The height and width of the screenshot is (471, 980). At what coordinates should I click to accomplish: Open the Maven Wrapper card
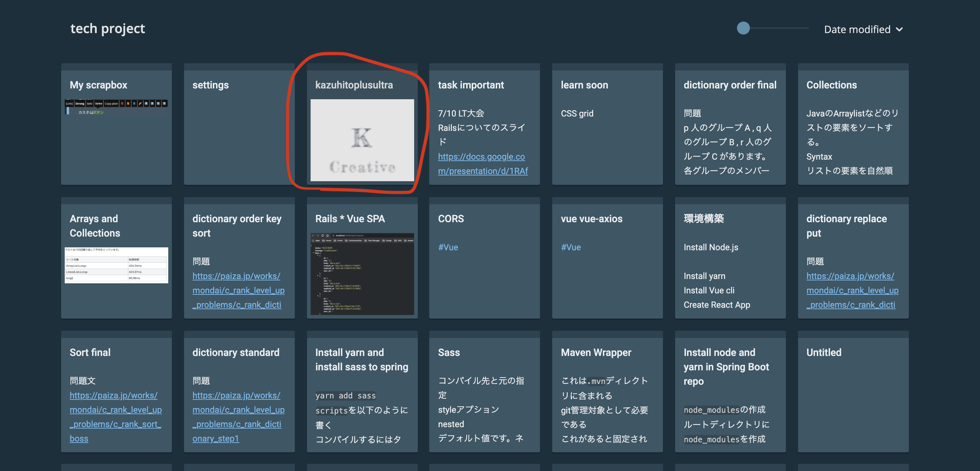click(607, 392)
